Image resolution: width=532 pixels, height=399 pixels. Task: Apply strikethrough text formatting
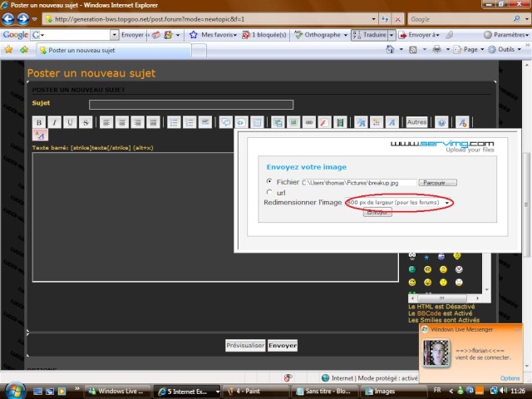pos(86,122)
